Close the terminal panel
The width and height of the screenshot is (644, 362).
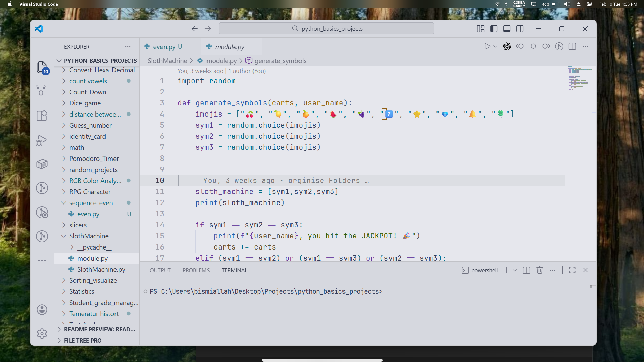click(x=585, y=270)
